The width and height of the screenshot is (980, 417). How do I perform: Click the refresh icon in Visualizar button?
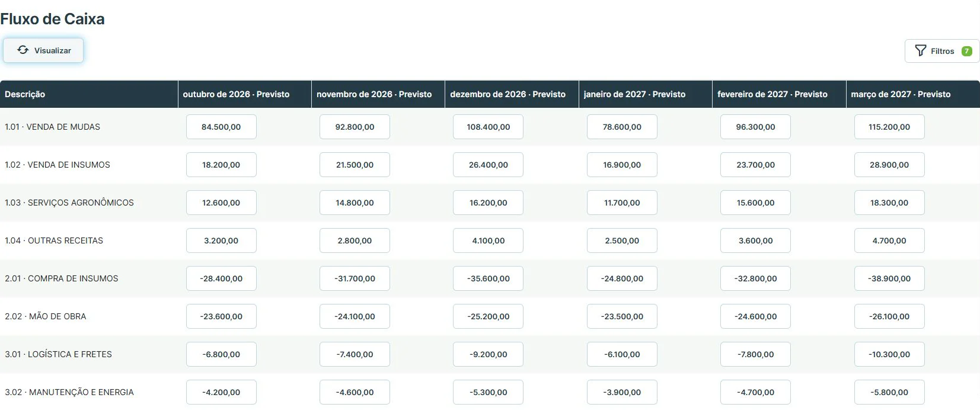click(x=23, y=50)
